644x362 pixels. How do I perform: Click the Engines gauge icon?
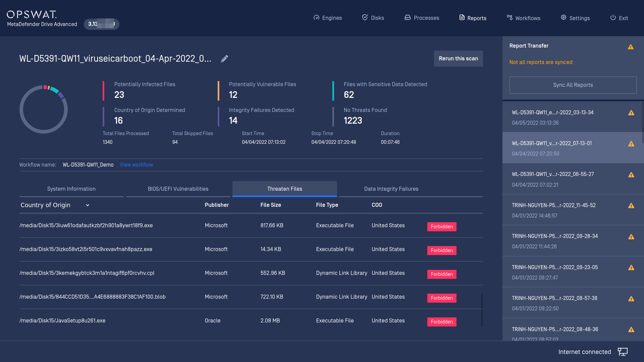[x=316, y=18]
